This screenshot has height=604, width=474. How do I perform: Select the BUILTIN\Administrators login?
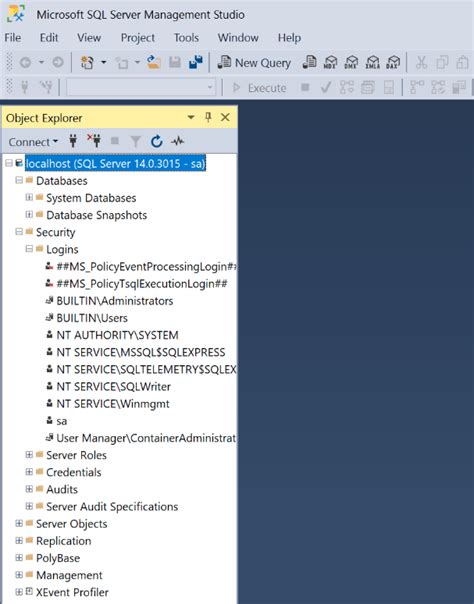115,301
